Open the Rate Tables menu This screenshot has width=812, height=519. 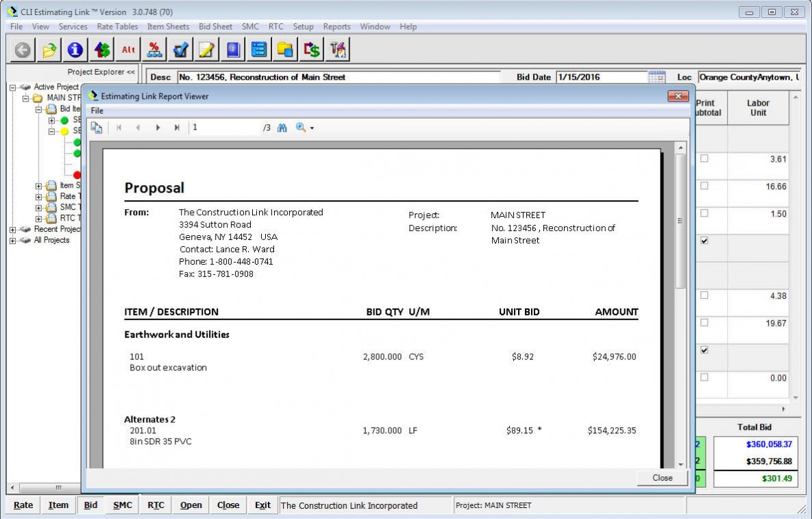click(118, 27)
